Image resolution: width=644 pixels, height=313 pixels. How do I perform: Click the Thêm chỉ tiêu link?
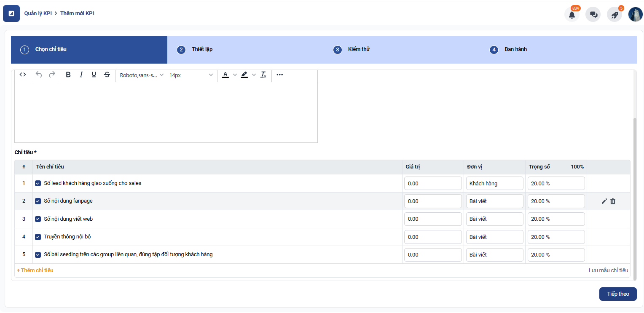point(35,270)
